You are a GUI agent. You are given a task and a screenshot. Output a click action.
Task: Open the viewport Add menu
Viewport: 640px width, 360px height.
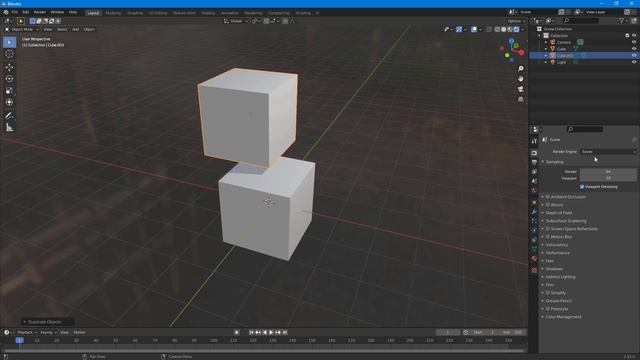tap(76, 29)
